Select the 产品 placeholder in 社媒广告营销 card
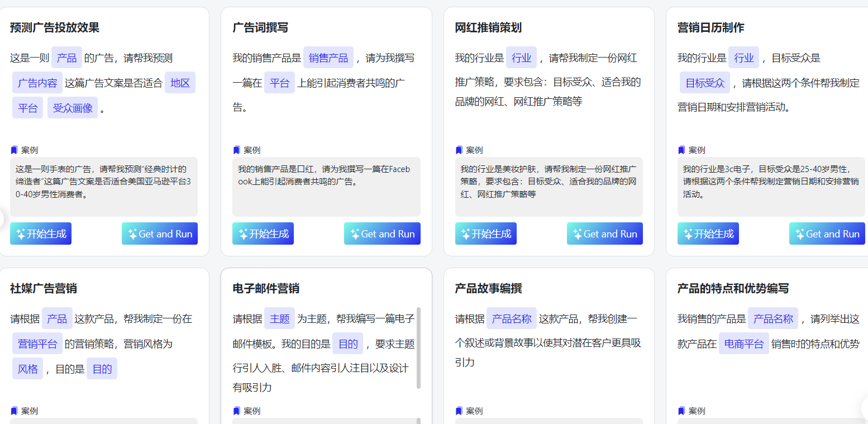This screenshot has width=868, height=424. pos(57,318)
